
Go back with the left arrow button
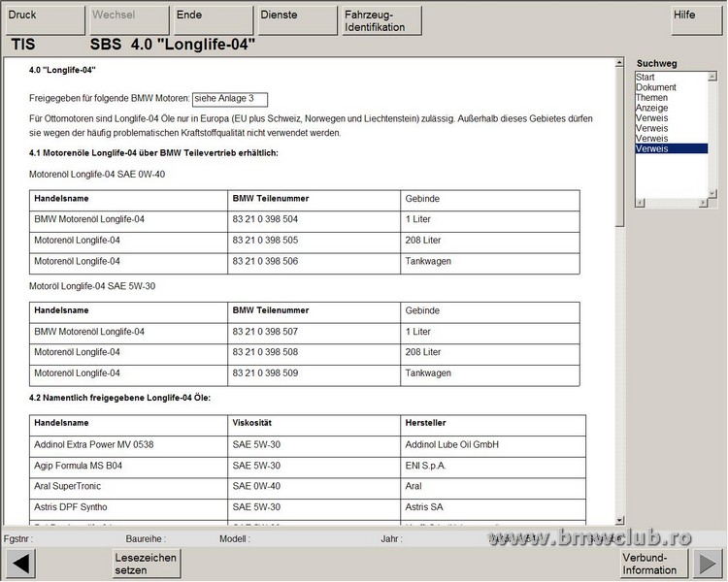point(21,564)
